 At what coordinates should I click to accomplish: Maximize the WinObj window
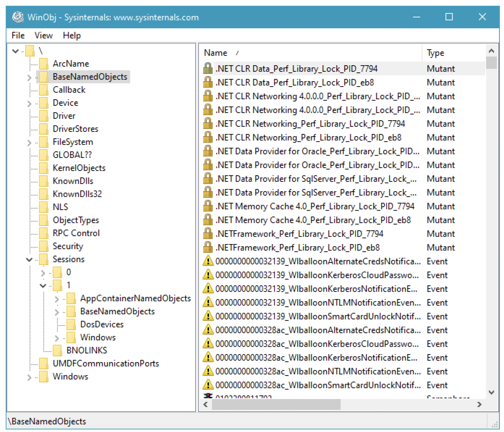[x=449, y=17]
